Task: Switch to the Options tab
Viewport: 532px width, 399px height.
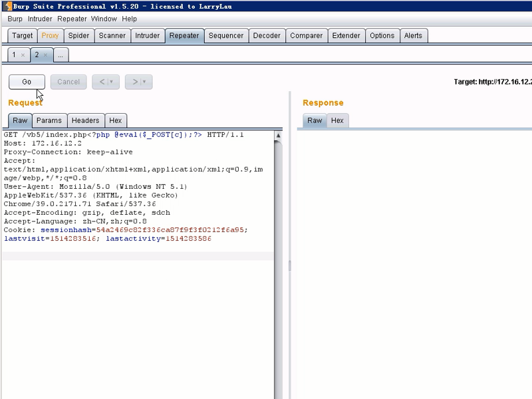Action: (382, 36)
